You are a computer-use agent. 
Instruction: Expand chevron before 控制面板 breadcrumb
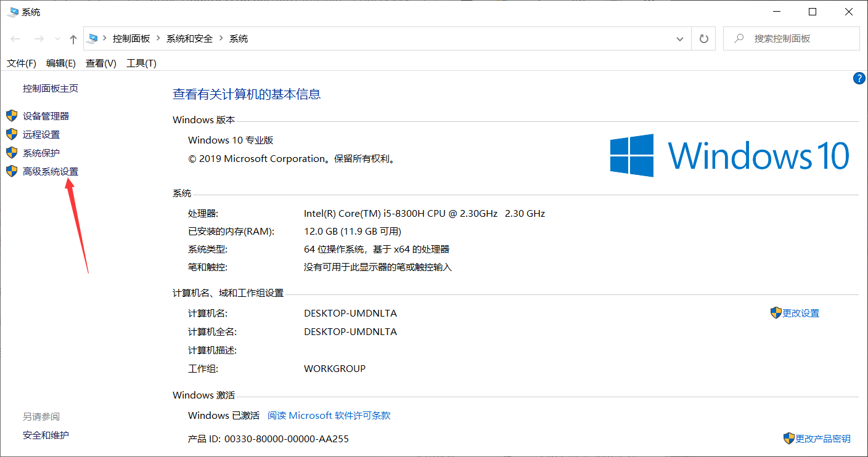tap(105, 38)
